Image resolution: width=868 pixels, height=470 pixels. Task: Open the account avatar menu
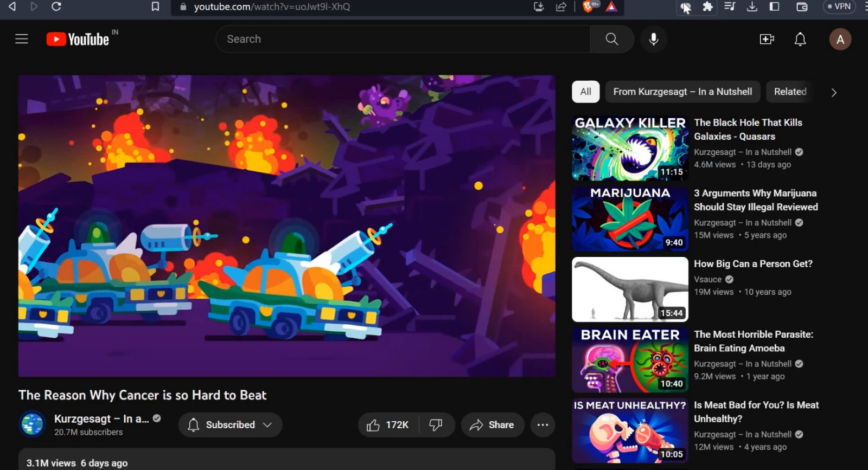tap(840, 39)
